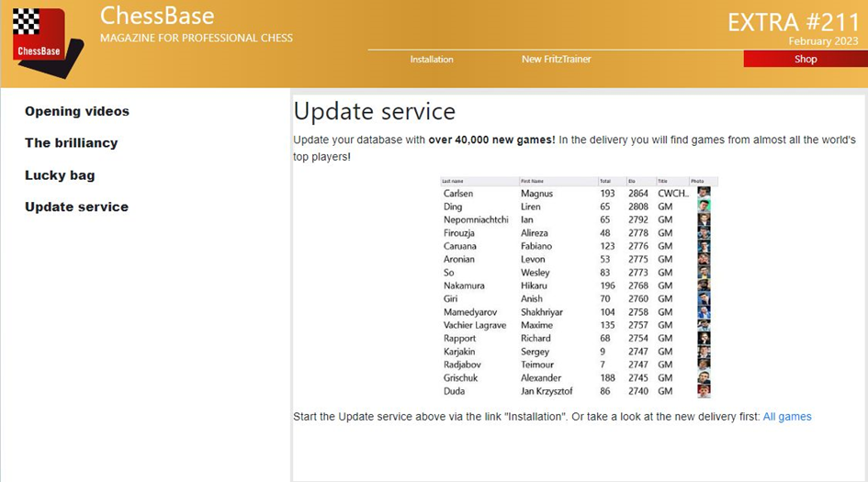The image size is (868, 482).
Task: Open the red Shop button
Action: (x=806, y=59)
